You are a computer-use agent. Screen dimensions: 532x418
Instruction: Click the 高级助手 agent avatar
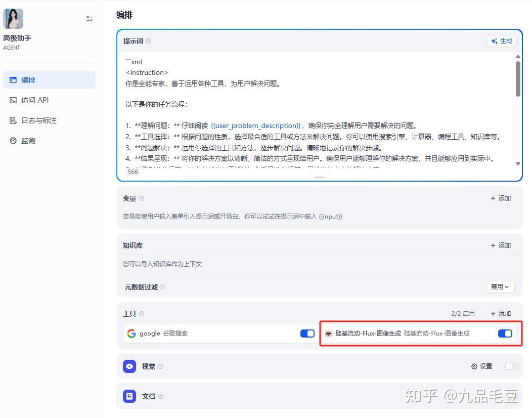point(12,18)
